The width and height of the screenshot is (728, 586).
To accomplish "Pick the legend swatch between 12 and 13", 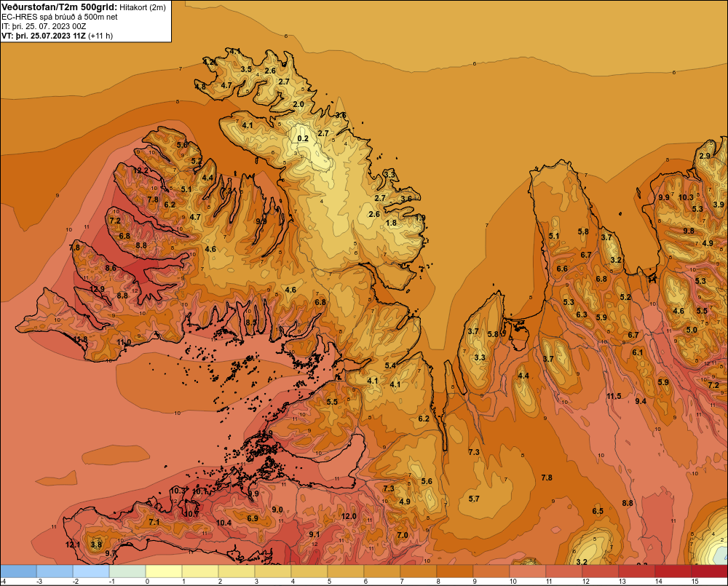I will (x=601, y=571).
